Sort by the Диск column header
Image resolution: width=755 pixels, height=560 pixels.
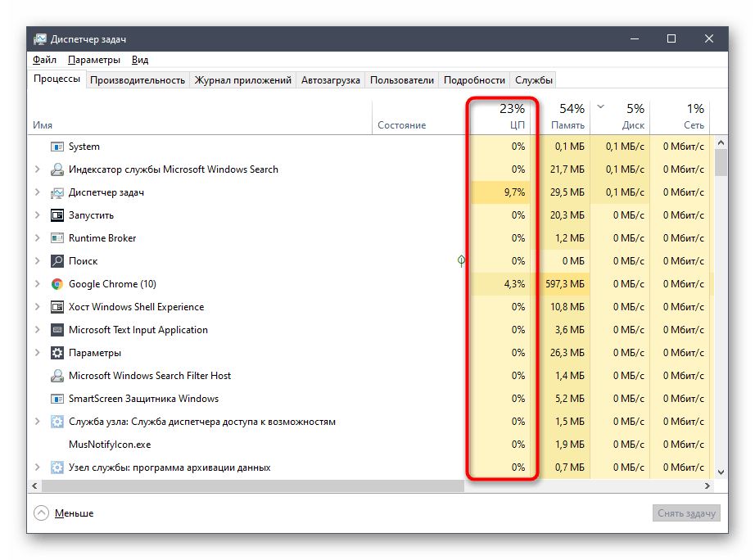620,116
